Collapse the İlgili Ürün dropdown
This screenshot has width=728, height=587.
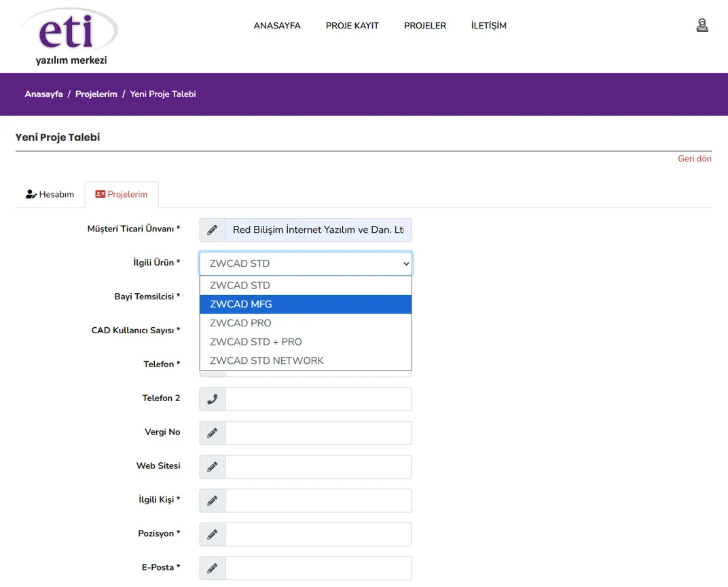pos(306,263)
